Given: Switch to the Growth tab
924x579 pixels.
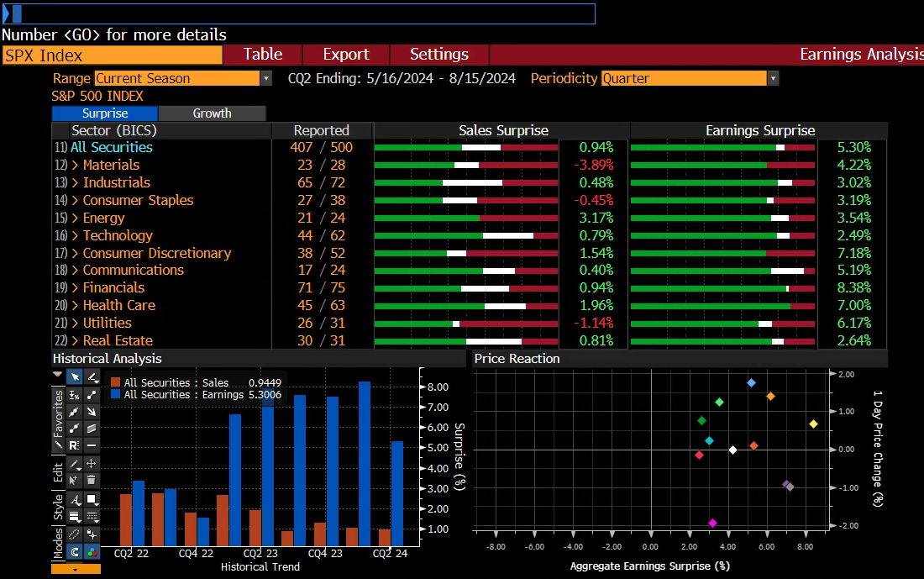Looking at the screenshot, I should [213, 113].
